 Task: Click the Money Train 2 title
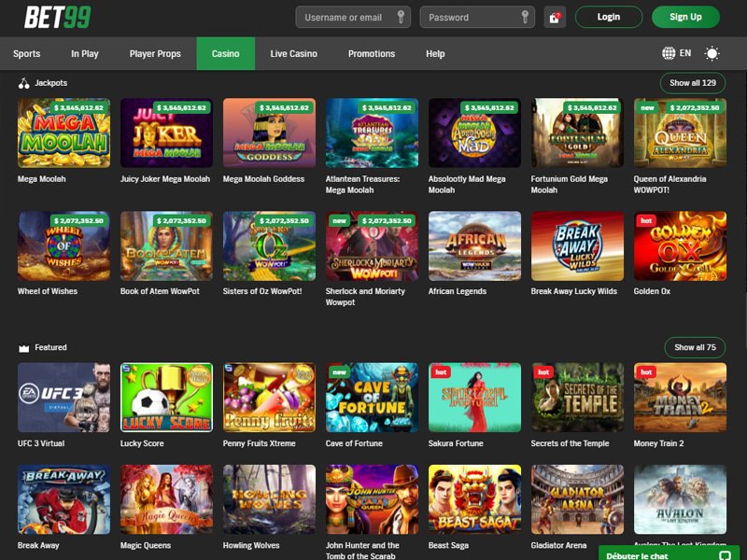pos(658,443)
